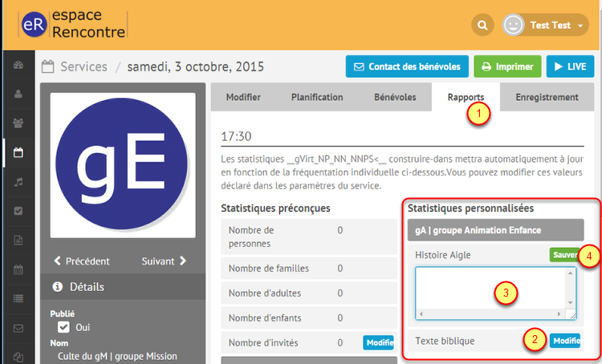The height and width of the screenshot is (364, 602).
Task: Open the calendar grid icon in sidebar
Action: pos(18,269)
